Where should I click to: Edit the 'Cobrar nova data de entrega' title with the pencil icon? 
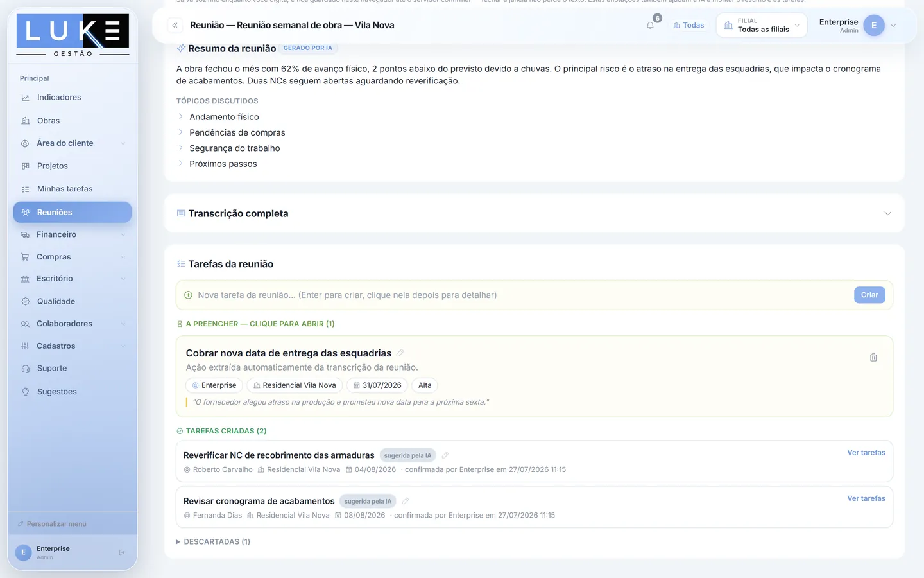(x=400, y=353)
